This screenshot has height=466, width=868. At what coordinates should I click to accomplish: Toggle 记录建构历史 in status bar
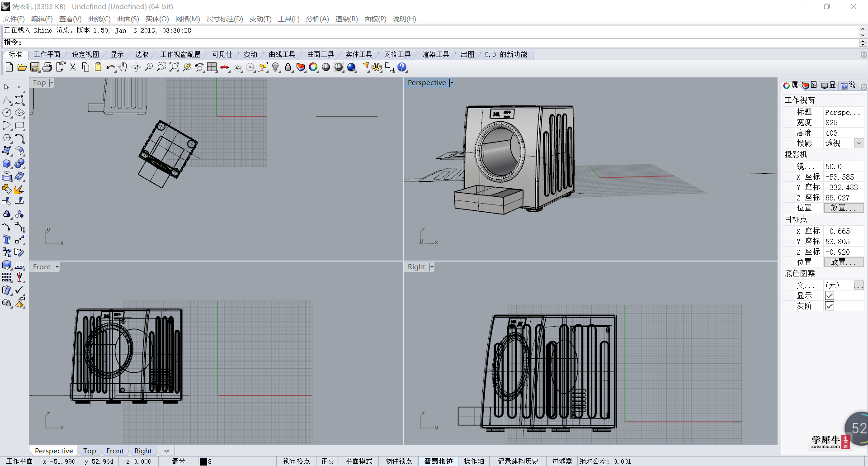pos(518,461)
